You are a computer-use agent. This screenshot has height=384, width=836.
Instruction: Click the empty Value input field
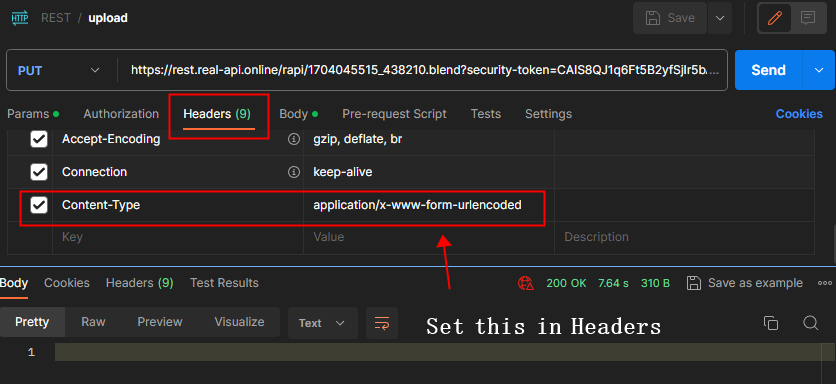(x=429, y=237)
